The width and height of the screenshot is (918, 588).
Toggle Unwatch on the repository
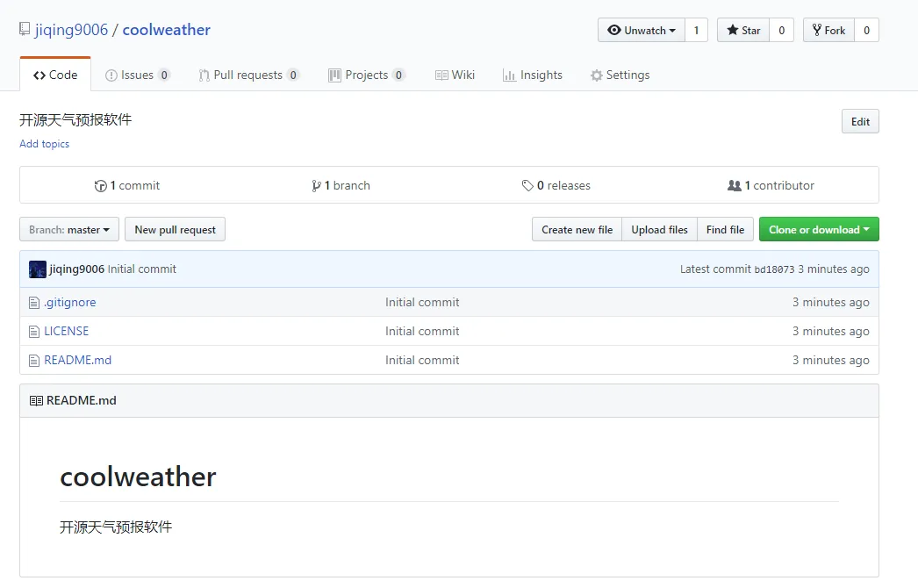(x=641, y=30)
